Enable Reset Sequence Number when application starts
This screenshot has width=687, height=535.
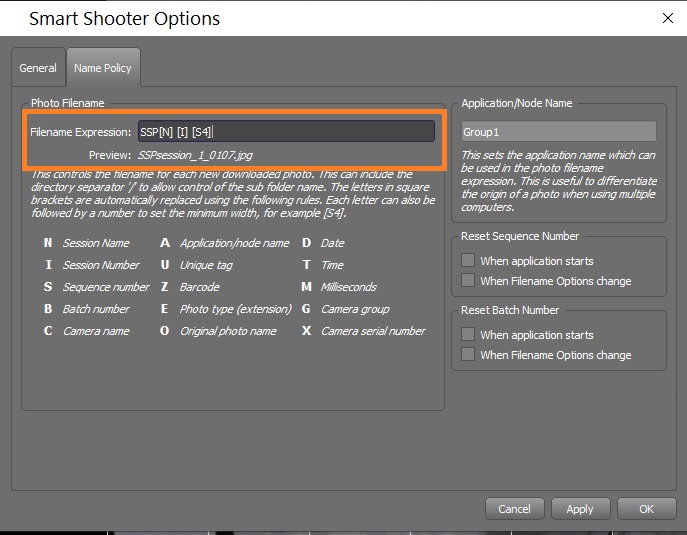468,261
